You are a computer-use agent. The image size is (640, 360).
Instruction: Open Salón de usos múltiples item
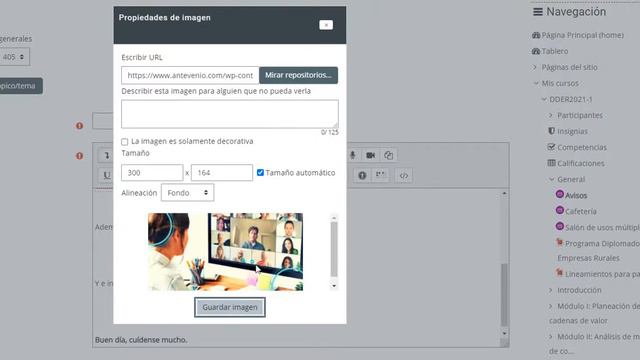pyautogui.click(x=602, y=227)
